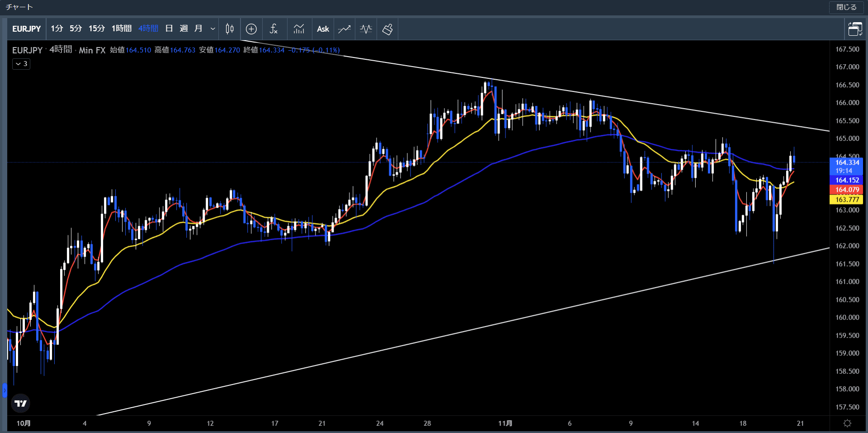Image resolution: width=868 pixels, height=433 pixels.
Task: Click the red MA value label 164.079
Action: pyautogui.click(x=847, y=190)
